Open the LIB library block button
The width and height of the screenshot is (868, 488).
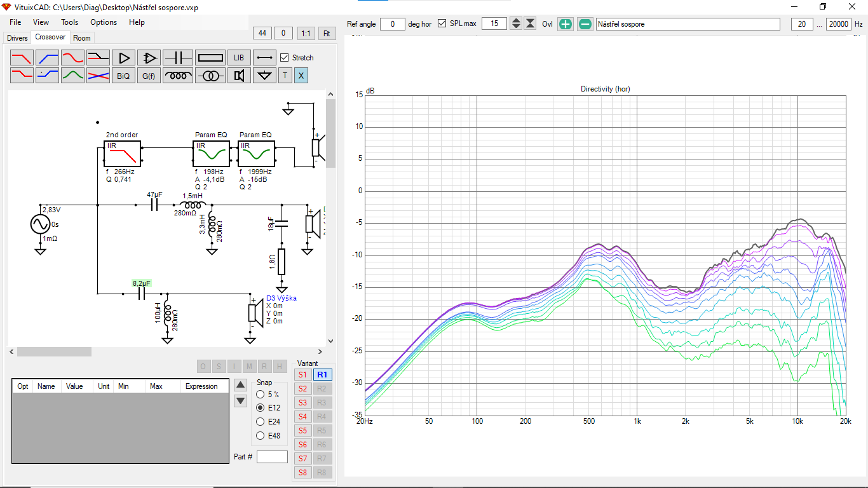239,58
